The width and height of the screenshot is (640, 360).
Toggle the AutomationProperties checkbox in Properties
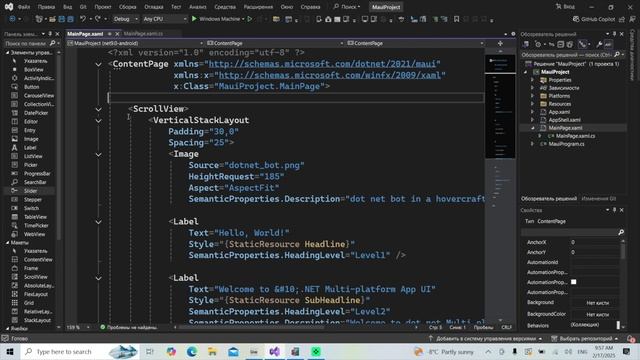pos(573,282)
